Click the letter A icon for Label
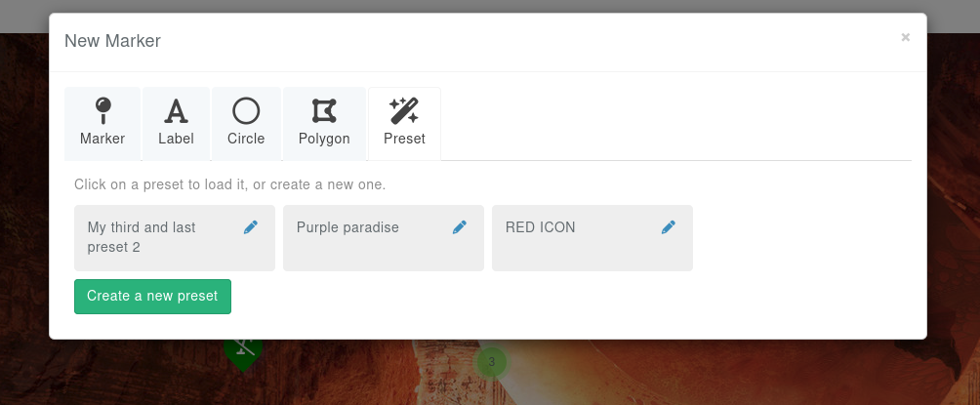This screenshot has height=405, width=980. (176, 110)
